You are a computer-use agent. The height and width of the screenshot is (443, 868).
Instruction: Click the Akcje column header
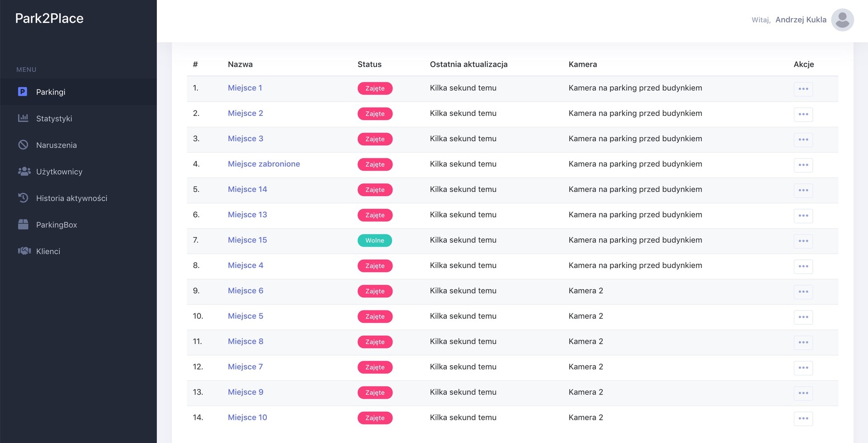click(x=804, y=64)
